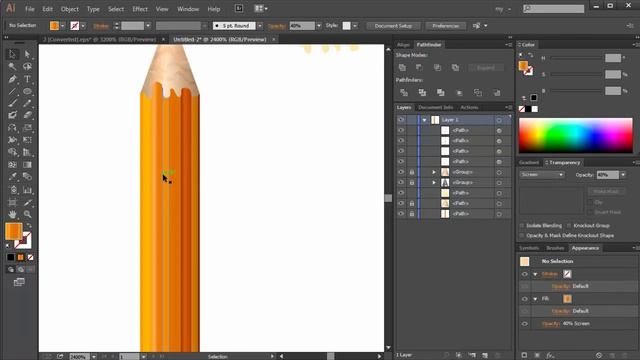Select the Line Segment tool

point(12,91)
